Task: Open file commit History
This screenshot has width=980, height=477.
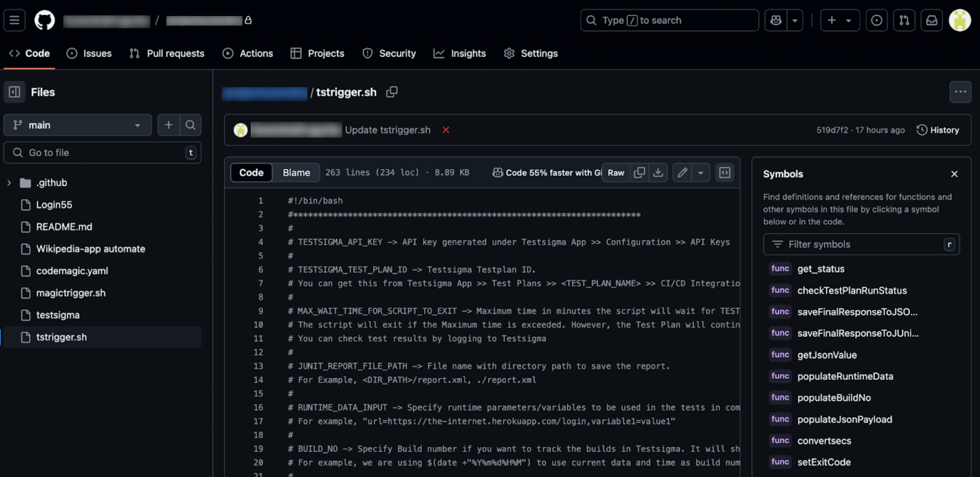Action: coord(938,130)
